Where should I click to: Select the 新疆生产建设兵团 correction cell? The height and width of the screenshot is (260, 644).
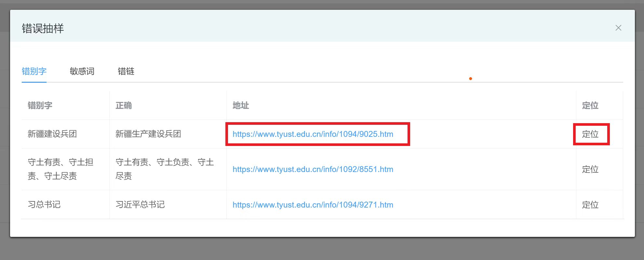click(148, 134)
